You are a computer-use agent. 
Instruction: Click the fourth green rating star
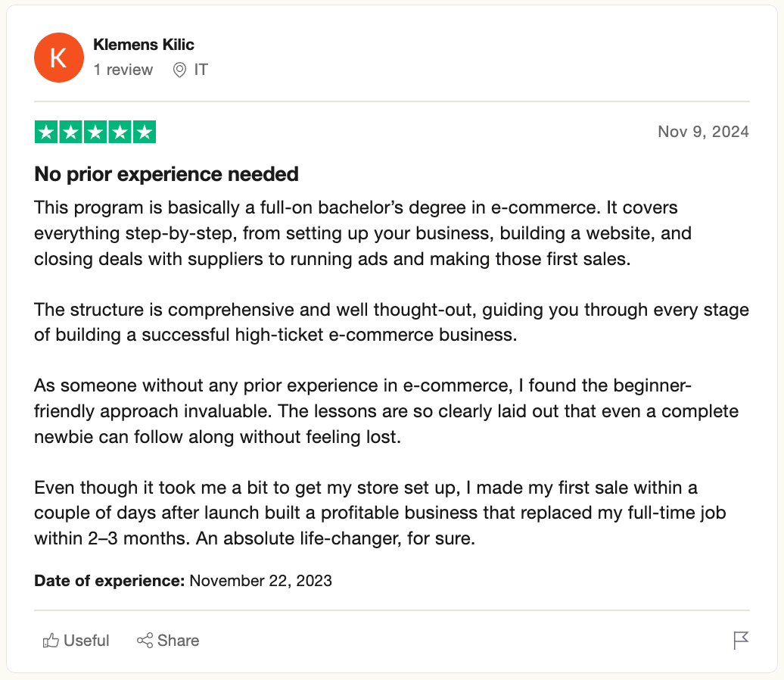click(x=120, y=133)
